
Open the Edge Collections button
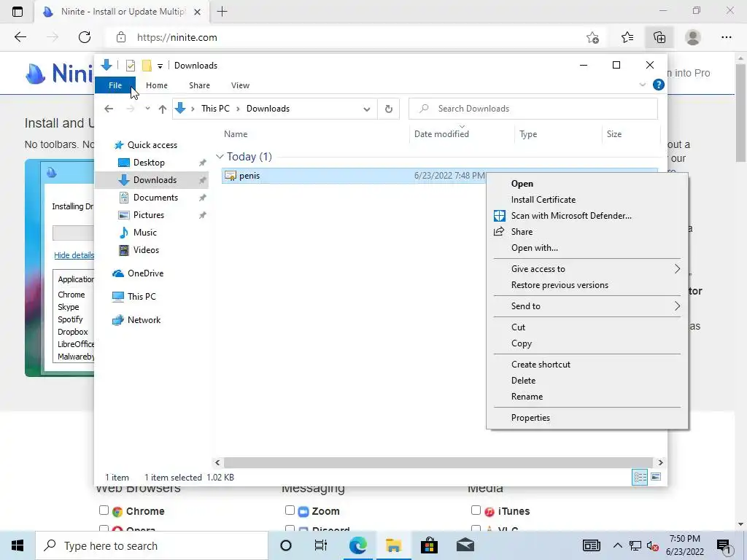tap(659, 37)
